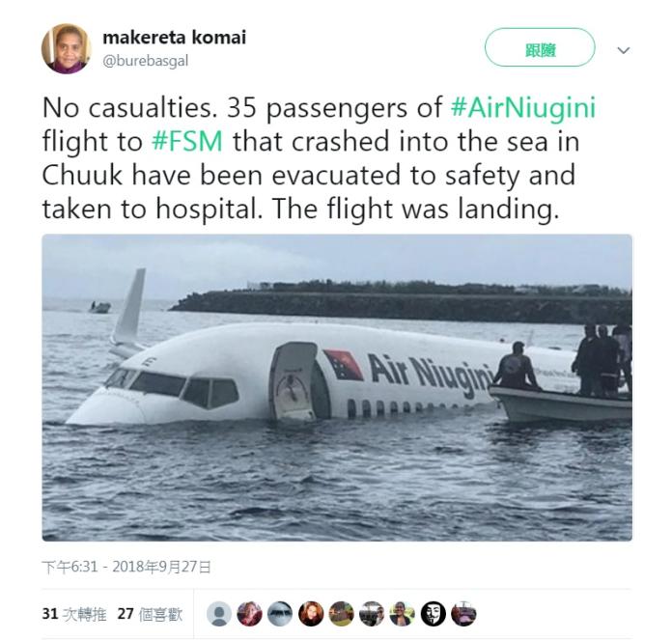This screenshot has width=672, height=640.
Task: Click the default gray silhouette liker avatar
Action: pos(220,614)
